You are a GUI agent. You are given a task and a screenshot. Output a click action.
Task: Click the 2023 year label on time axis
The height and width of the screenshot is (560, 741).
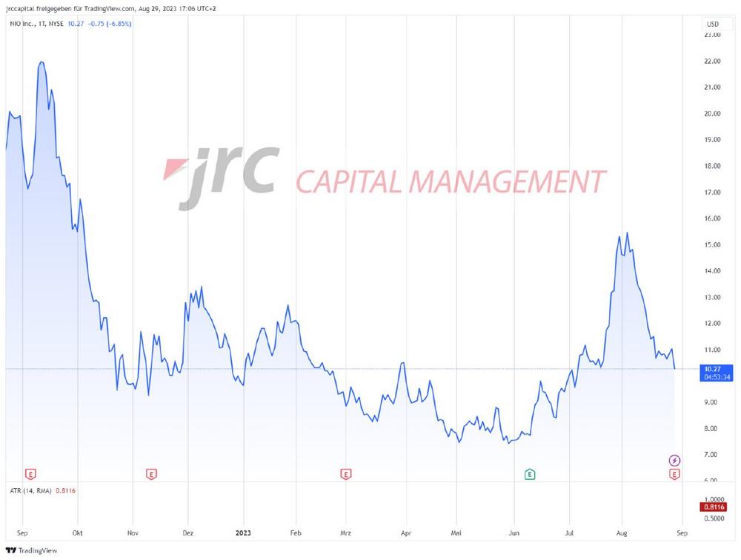tap(243, 533)
